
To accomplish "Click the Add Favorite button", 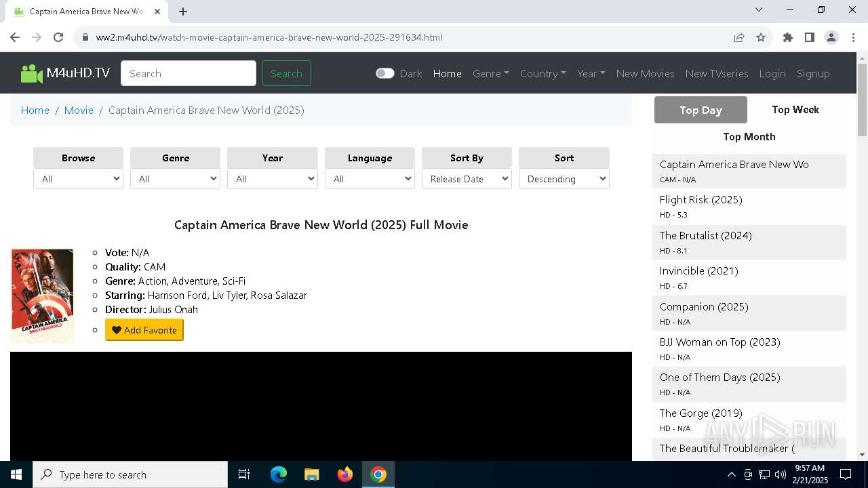I will coord(144,330).
